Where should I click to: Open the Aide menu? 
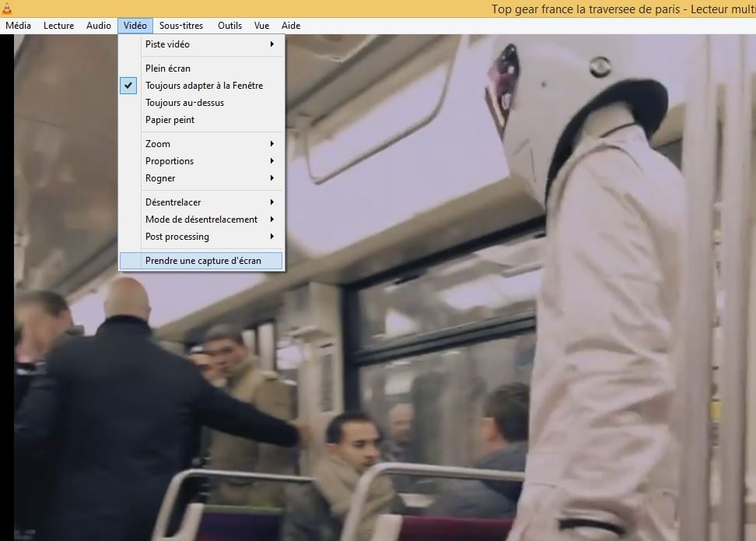tap(291, 26)
